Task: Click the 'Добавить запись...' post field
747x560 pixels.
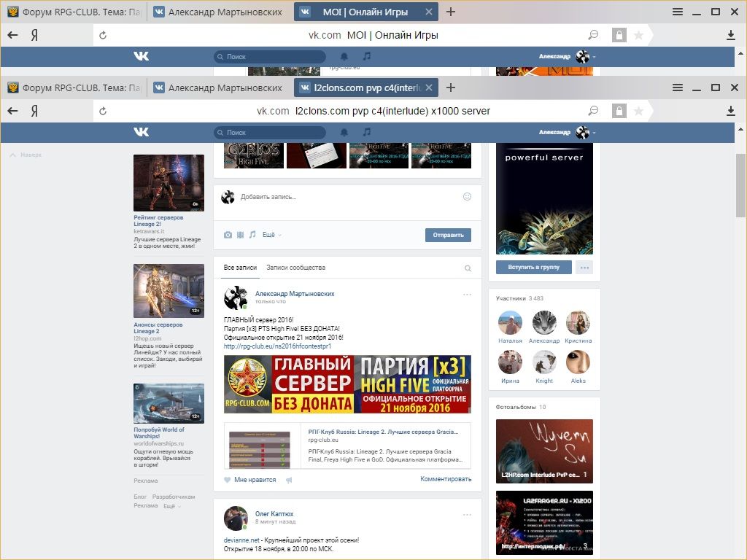Action: coord(348,197)
